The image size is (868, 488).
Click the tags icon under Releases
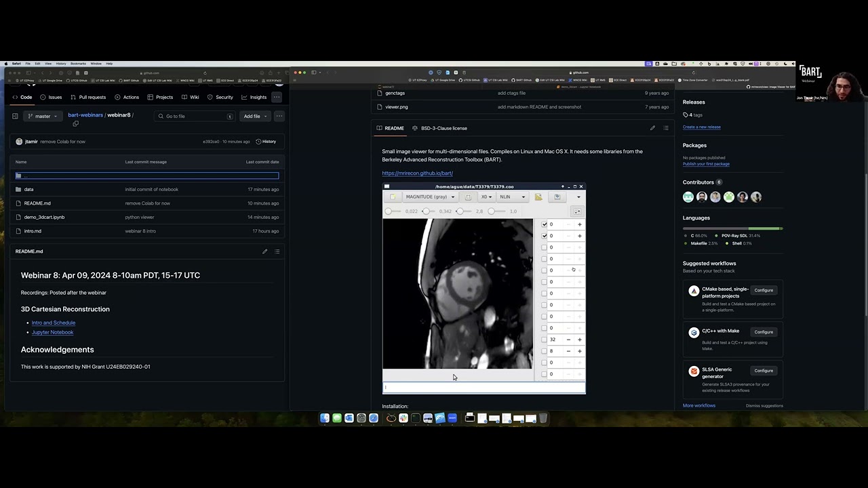(685, 115)
